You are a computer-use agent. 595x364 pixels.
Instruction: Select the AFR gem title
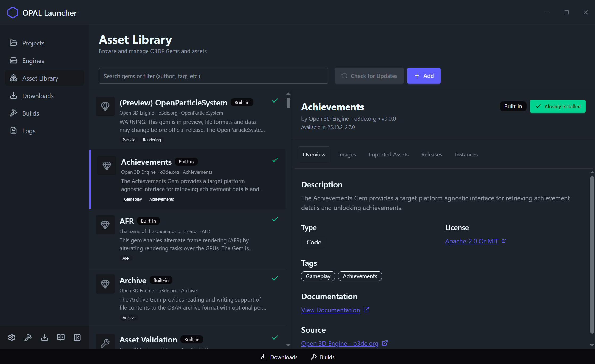pyautogui.click(x=127, y=221)
